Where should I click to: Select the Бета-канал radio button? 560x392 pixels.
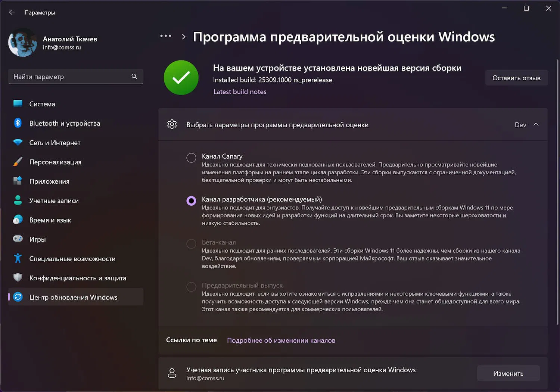click(191, 244)
